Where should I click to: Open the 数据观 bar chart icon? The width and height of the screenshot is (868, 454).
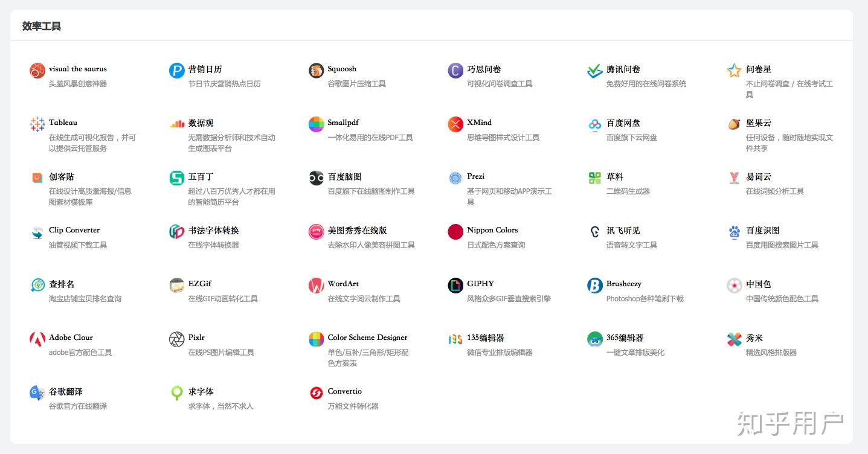pyautogui.click(x=176, y=124)
